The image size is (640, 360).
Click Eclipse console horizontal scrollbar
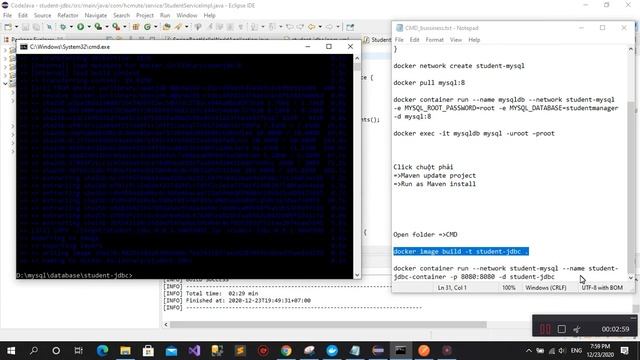(x=328, y=325)
